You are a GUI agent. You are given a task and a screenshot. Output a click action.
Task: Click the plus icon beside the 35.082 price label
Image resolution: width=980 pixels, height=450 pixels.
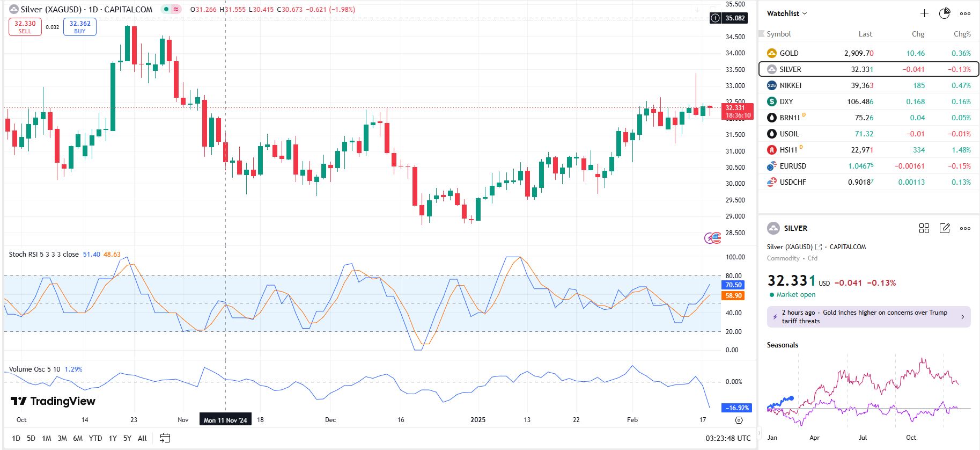[715, 18]
